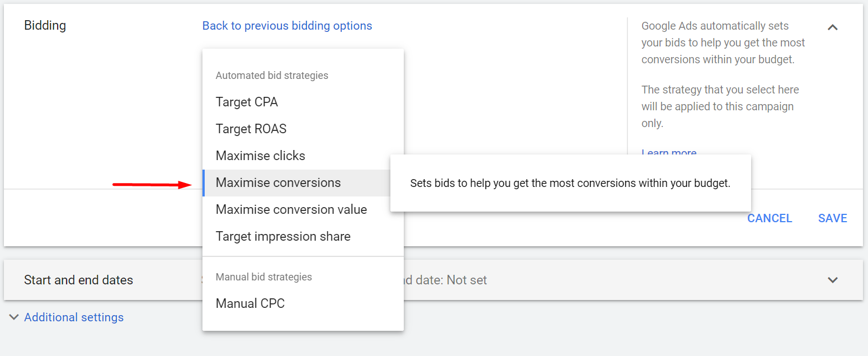Save the bidding settings
This screenshot has width=868, height=356.
pos(832,218)
